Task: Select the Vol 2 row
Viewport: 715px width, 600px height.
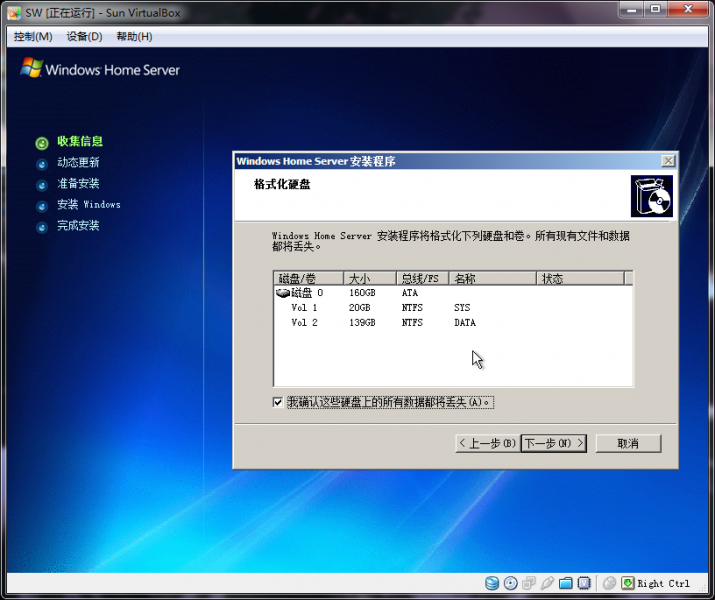Action: (453, 323)
